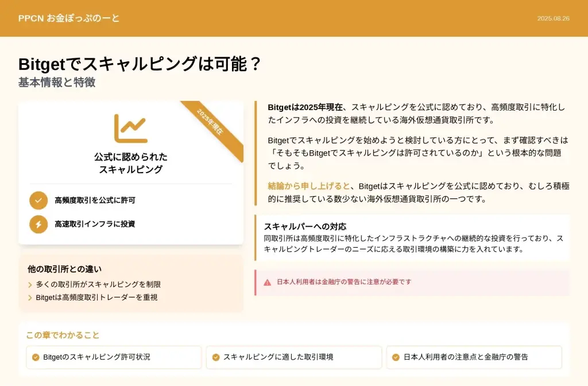
Task: Click the check icon before Bitgetのスキャルピング許可状況
Action: (36, 357)
